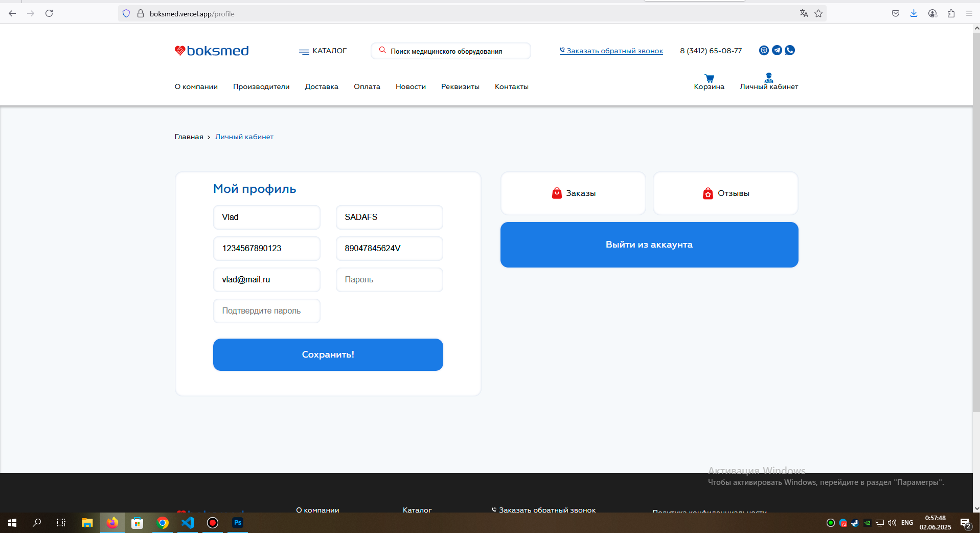Go to the Доставка menu item
Screen dimensions: 980x533
(x=322, y=86)
